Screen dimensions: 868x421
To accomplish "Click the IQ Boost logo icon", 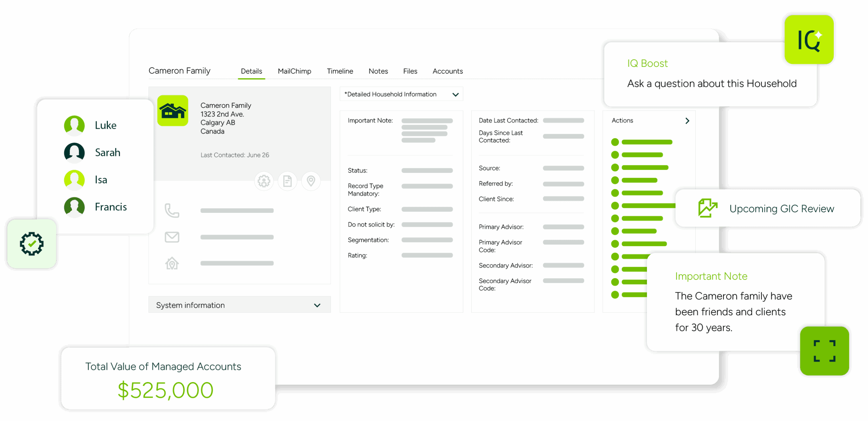I will [809, 40].
